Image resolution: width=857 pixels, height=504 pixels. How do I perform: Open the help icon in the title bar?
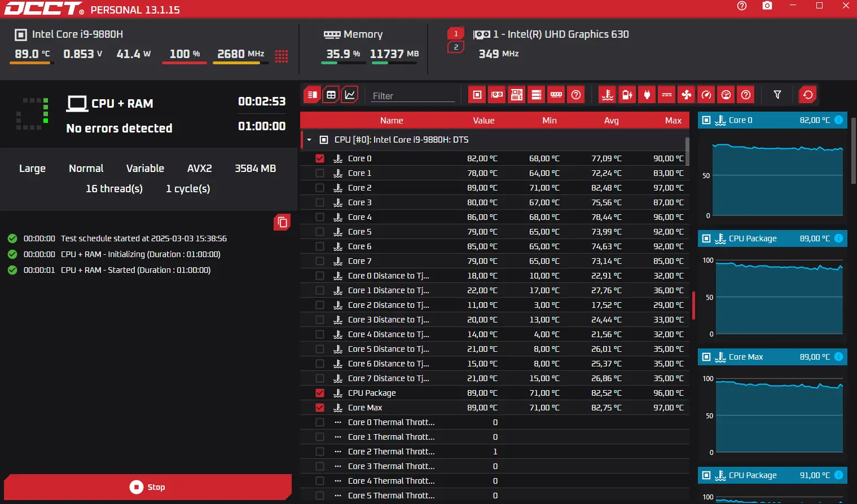click(742, 6)
